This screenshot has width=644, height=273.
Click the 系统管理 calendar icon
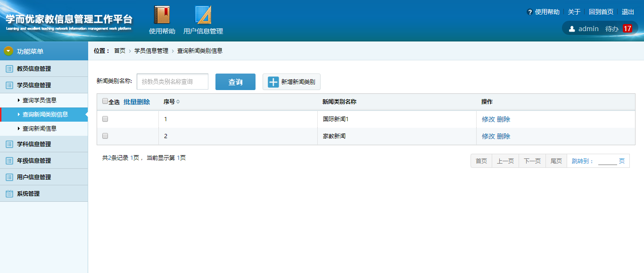[x=9, y=194]
